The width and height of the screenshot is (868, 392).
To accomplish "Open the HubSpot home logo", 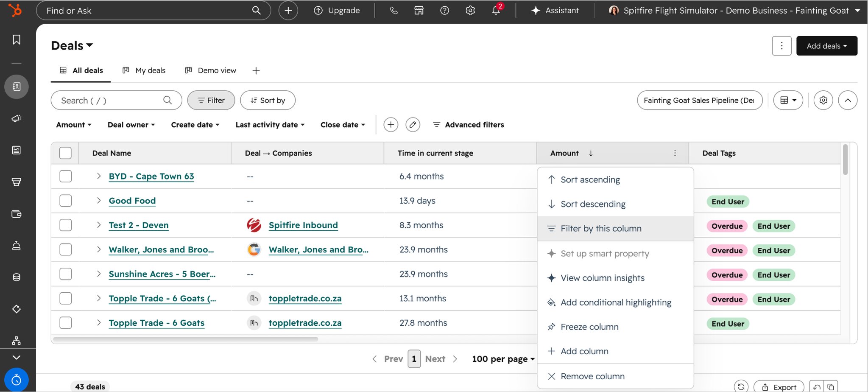I will point(15,10).
